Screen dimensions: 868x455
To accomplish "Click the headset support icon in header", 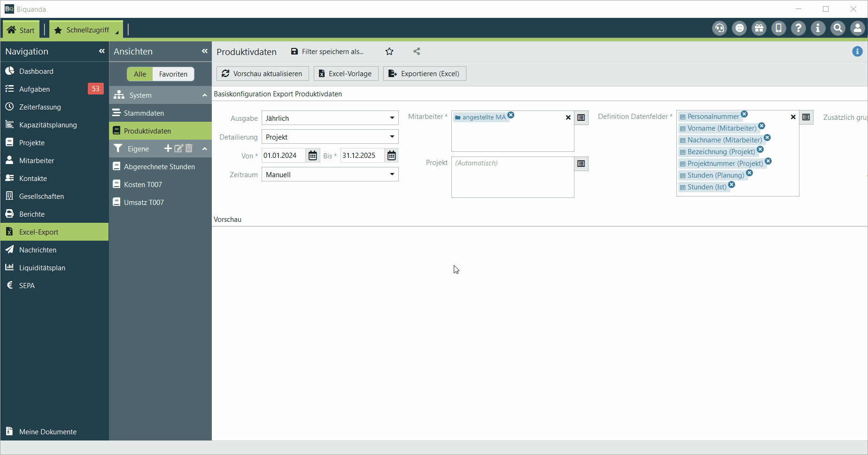I will (719, 29).
